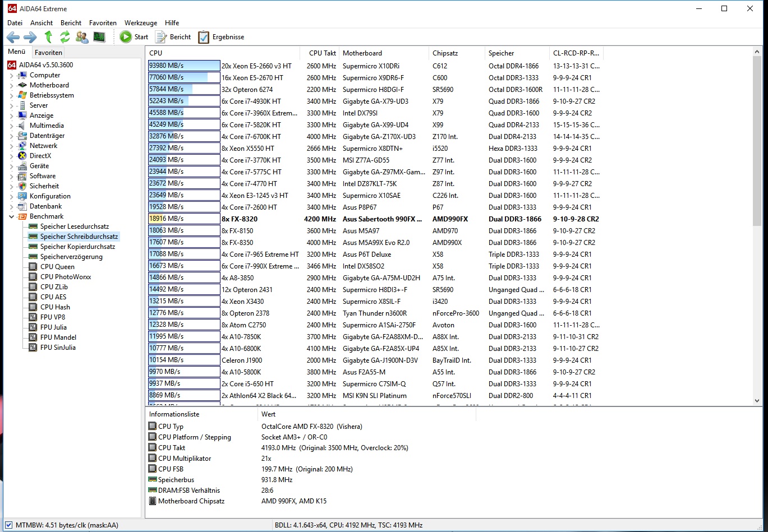Click the Netzwerk tree icon

coord(22,146)
